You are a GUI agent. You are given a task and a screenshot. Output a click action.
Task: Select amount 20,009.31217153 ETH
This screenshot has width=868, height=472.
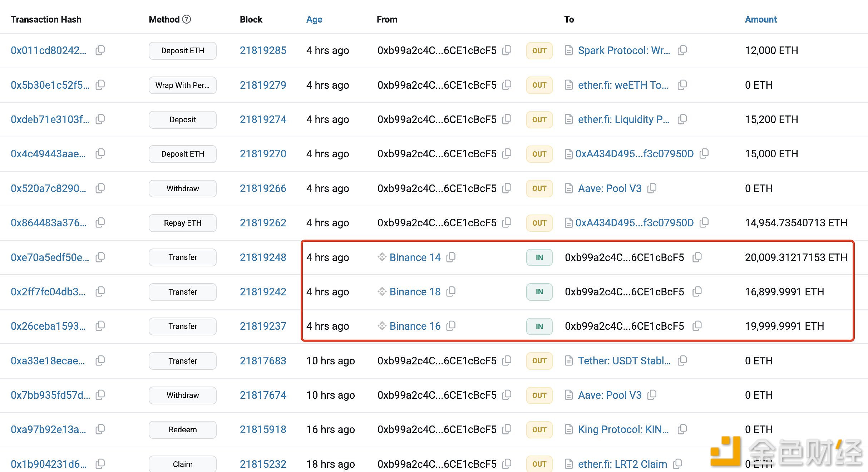coord(796,257)
